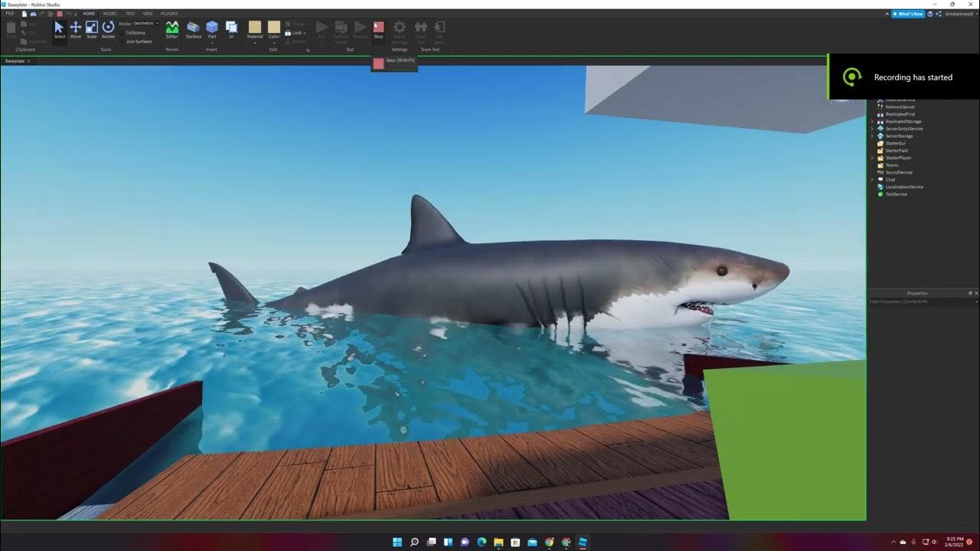
Task: Expand the Chat node
Action: 872,180
